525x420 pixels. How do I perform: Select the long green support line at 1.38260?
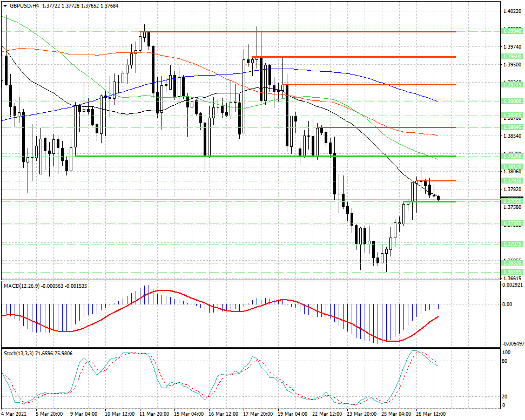[265, 156]
